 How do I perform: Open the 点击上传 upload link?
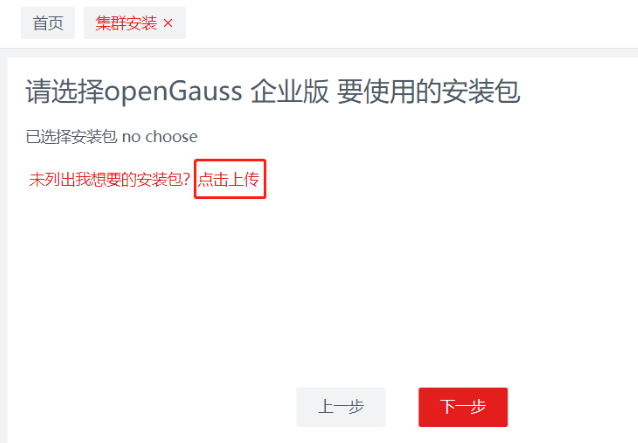(x=229, y=179)
